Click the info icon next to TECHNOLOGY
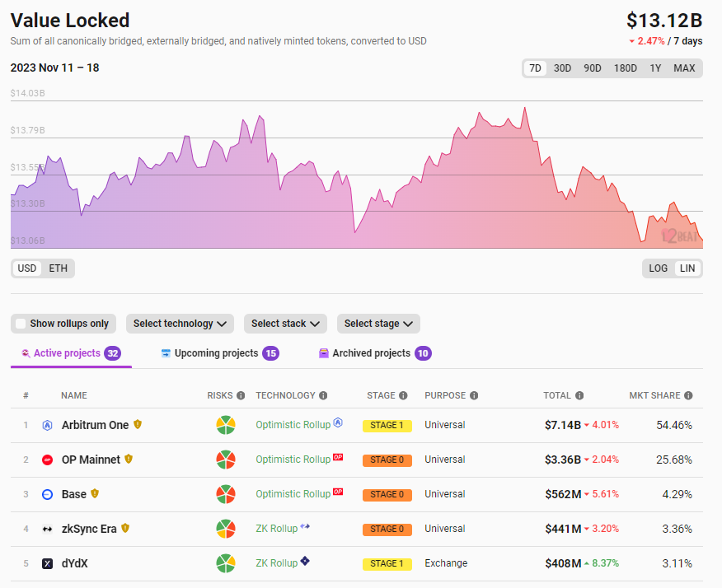The image size is (722, 588). pos(323,396)
